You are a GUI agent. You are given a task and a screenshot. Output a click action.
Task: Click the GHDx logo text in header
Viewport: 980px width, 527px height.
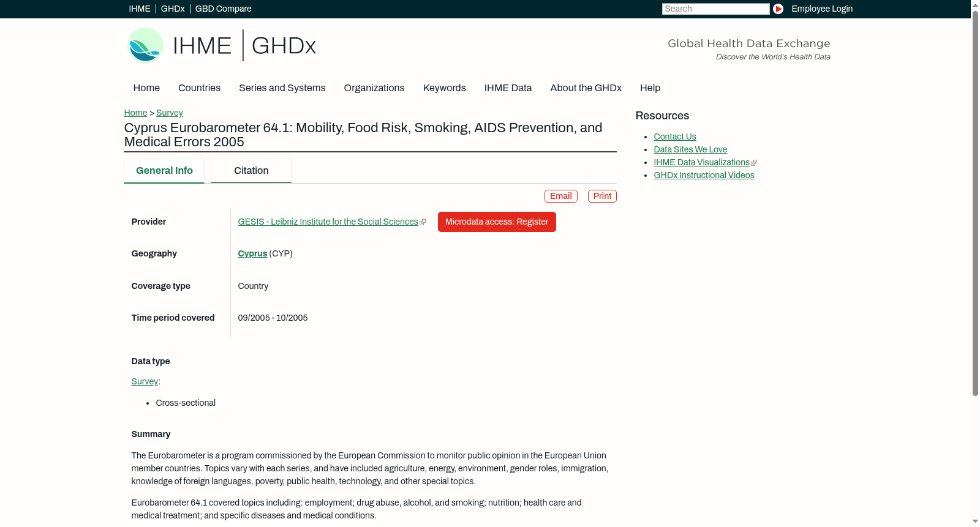(284, 46)
